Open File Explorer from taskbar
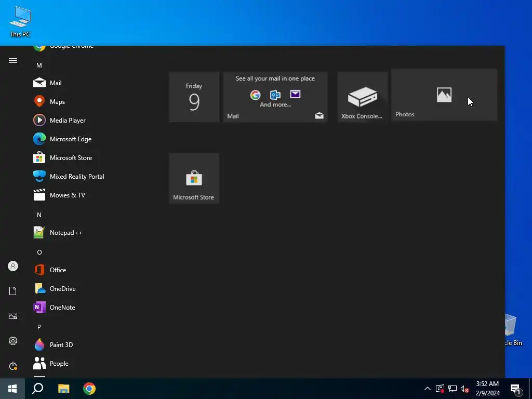 63,389
